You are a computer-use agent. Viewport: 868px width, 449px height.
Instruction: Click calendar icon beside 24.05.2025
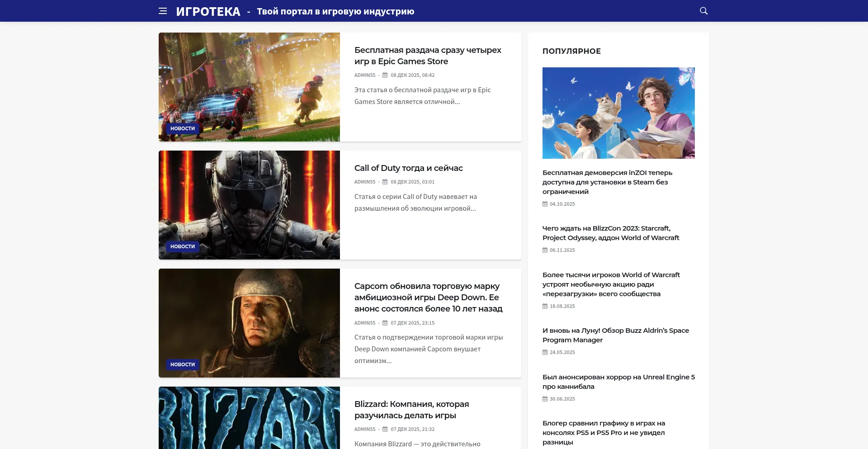coord(545,352)
